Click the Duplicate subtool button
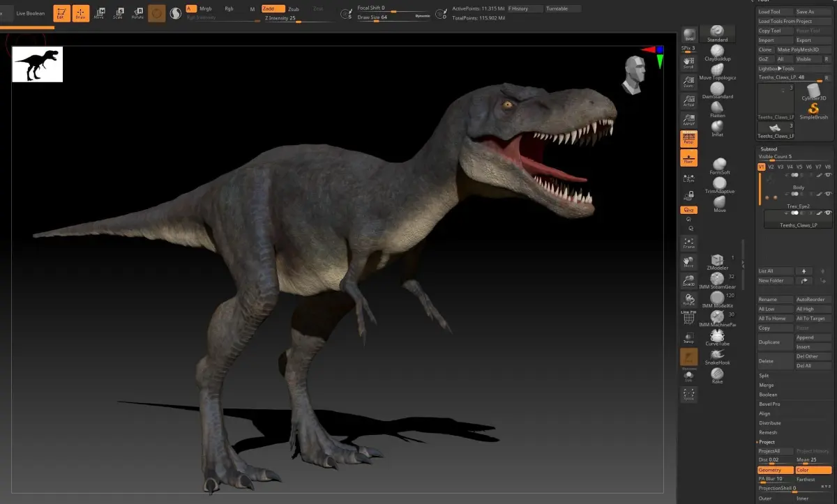 pos(775,342)
